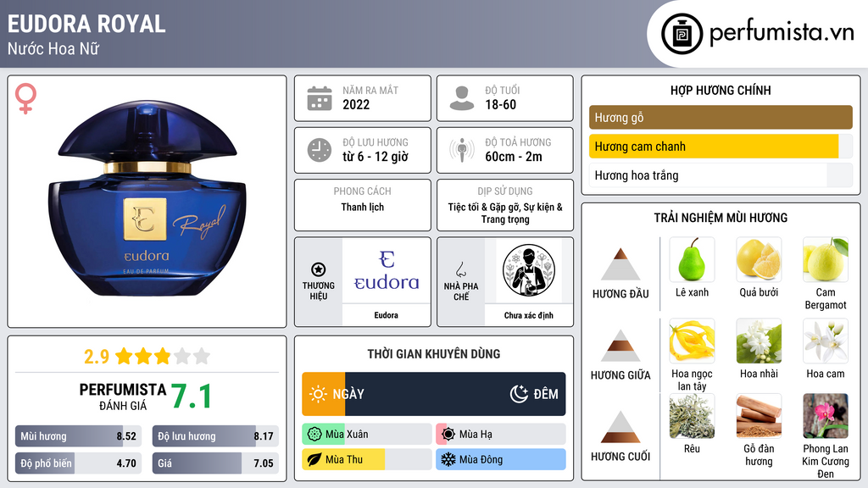This screenshot has width=868, height=488.
Task: Click the nose icon above Nhà pha chế
Action: click(460, 269)
